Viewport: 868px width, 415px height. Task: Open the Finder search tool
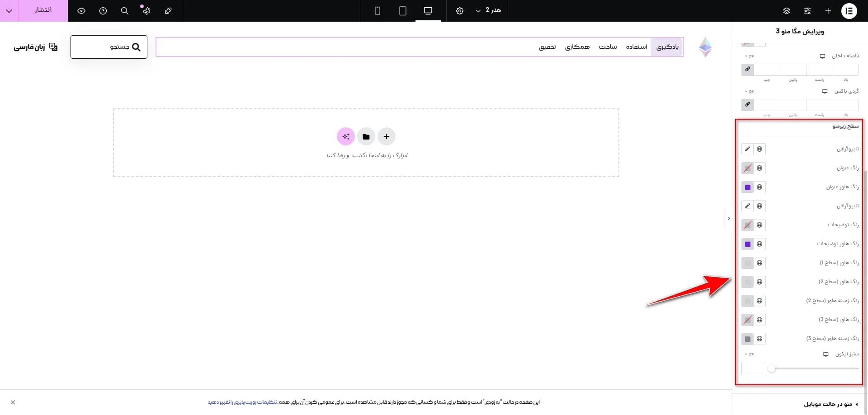(125, 11)
